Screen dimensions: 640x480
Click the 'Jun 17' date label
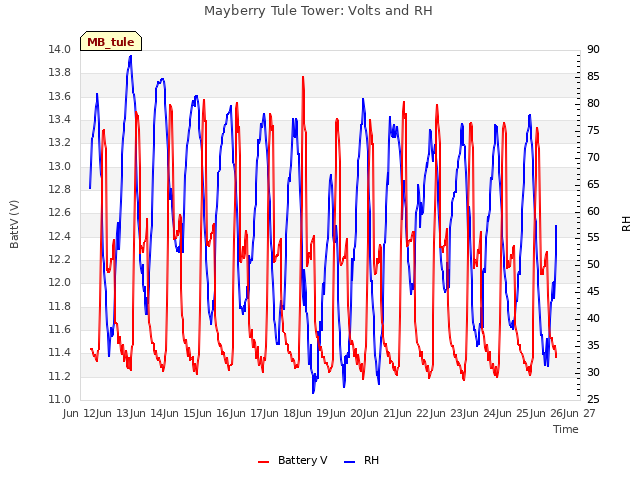pos(247,413)
